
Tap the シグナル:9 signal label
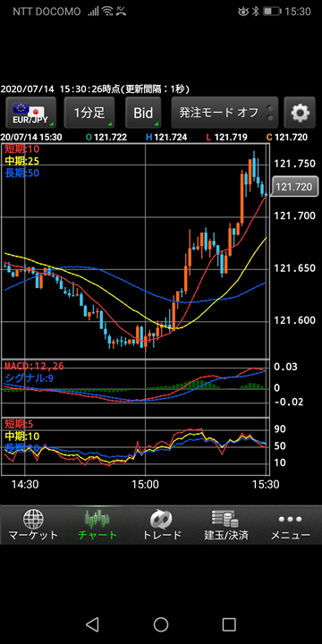coord(29,377)
